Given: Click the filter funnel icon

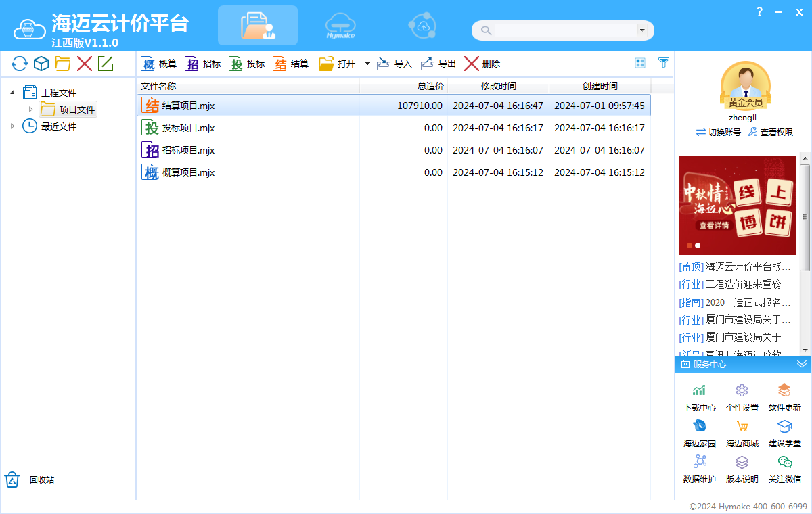Looking at the screenshot, I should click(x=664, y=63).
